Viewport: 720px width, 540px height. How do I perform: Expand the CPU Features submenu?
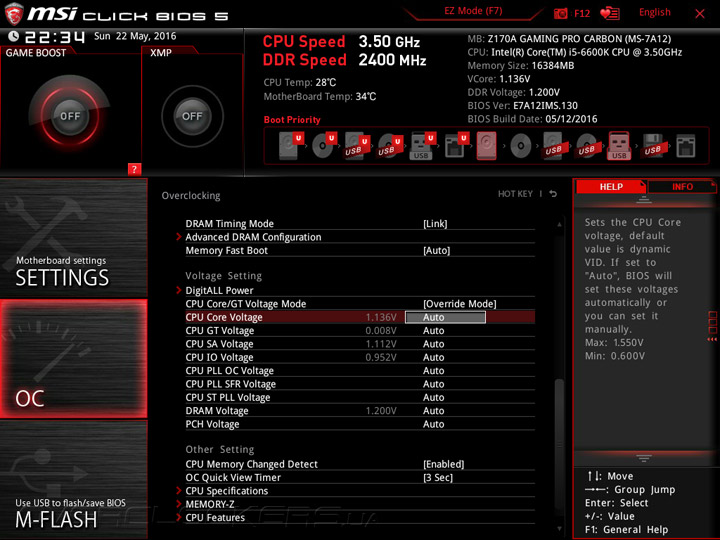pos(215,517)
